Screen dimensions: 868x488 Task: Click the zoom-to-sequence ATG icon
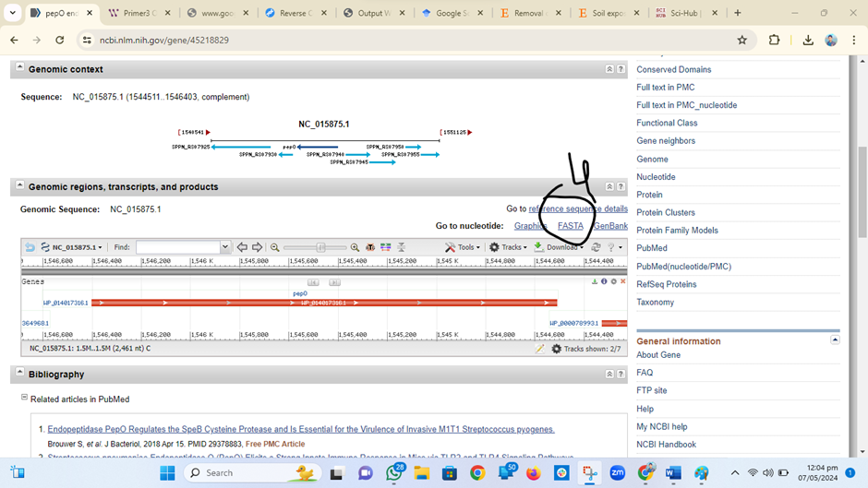point(370,247)
